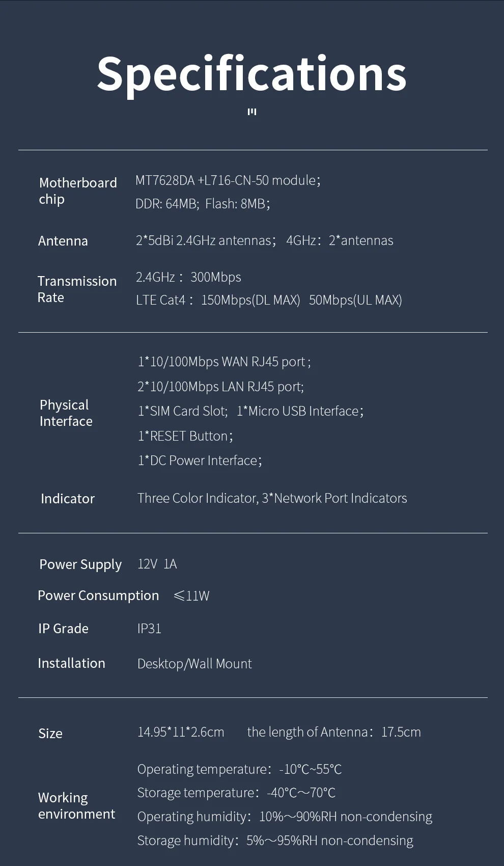Select the Antenna label
This screenshot has width=504, height=866.
pyautogui.click(x=63, y=241)
